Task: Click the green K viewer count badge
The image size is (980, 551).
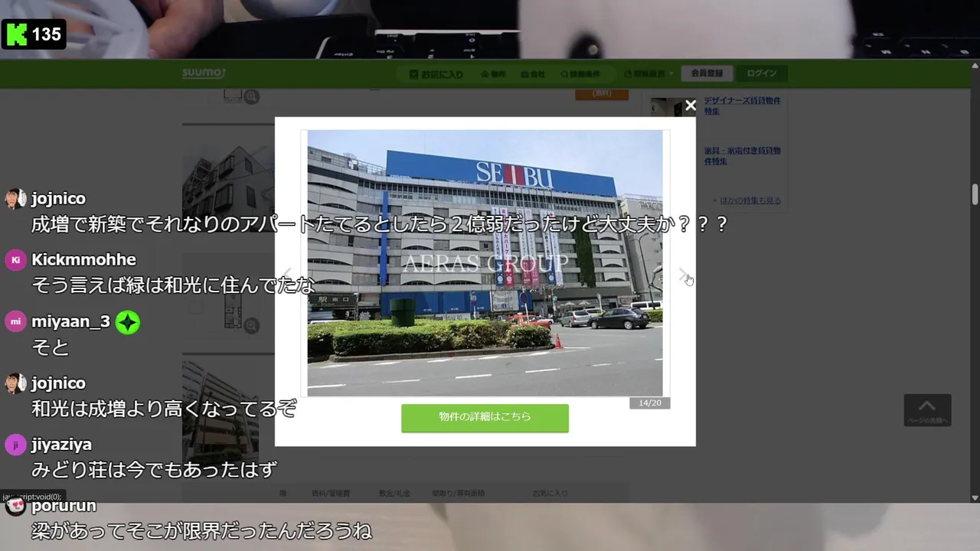Action: tap(34, 34)
